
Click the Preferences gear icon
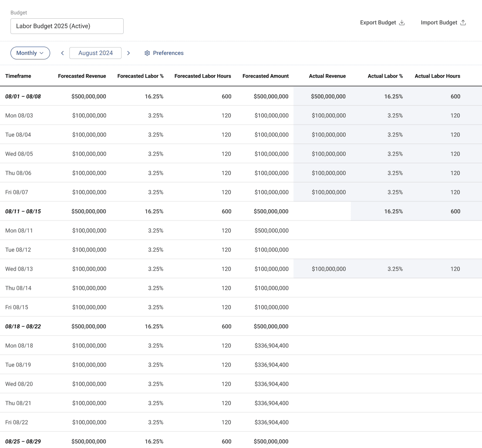147,53
